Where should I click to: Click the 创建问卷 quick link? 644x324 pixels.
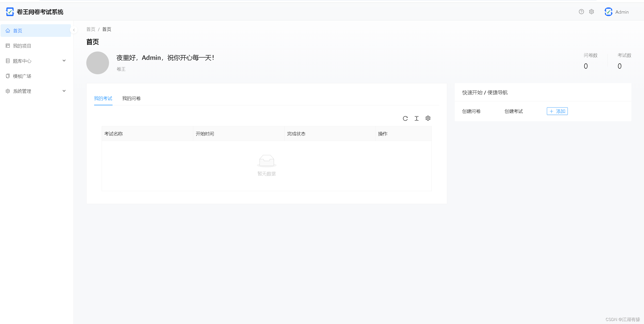pos(471,111)
